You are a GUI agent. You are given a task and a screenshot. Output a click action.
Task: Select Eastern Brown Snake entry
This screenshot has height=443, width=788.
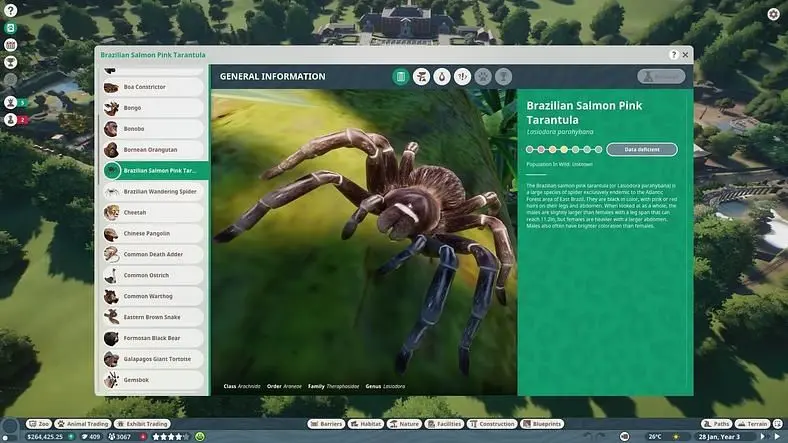(154, 317)
